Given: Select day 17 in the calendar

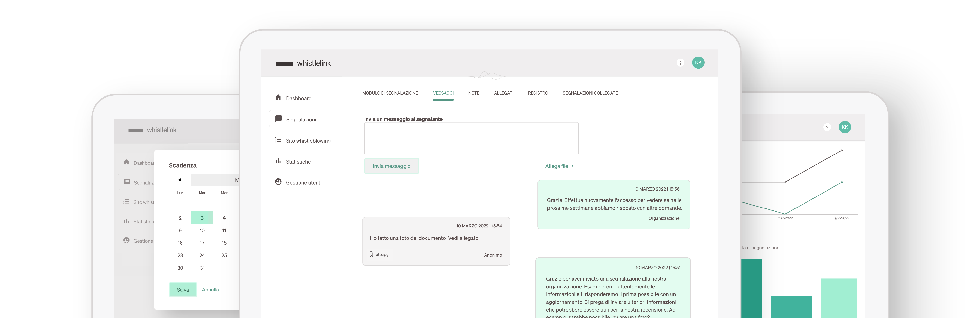Looking at the screenshot, I should click(x=202, y=243).
